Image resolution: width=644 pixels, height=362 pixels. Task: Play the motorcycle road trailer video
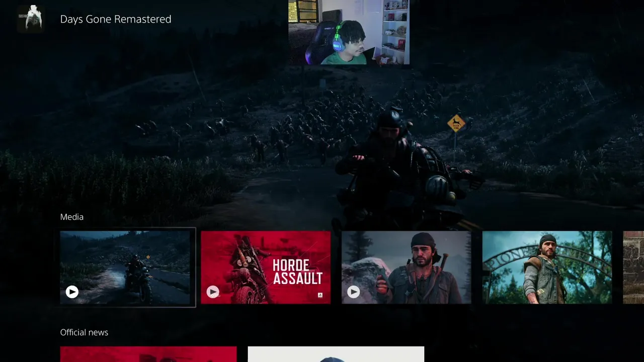coord(72,292)
